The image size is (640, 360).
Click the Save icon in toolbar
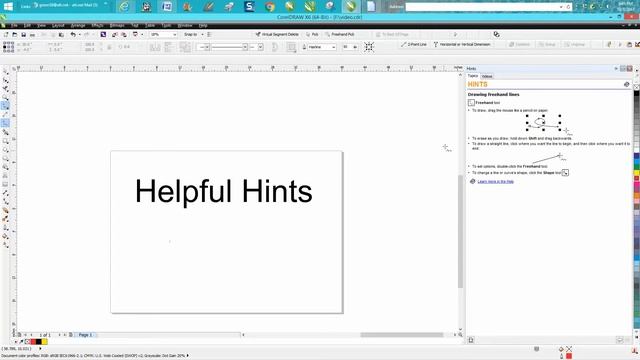(x=24, y=35)
